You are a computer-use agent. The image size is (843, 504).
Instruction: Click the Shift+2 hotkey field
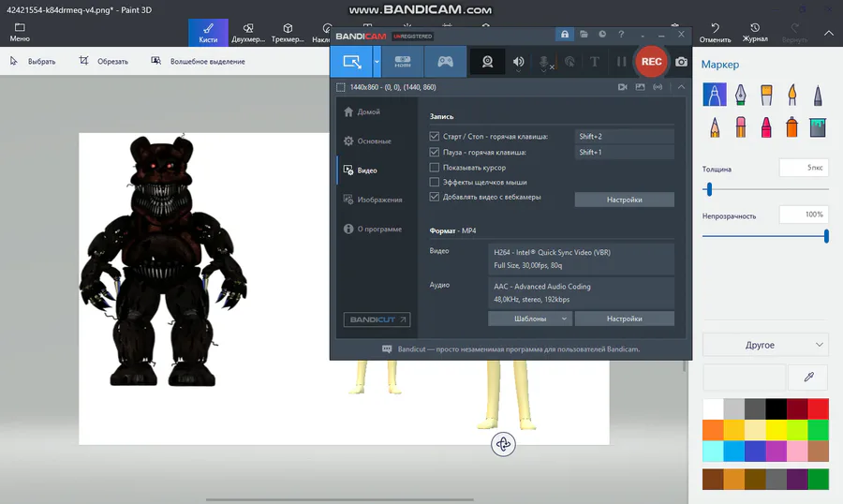tap(624, 137)
